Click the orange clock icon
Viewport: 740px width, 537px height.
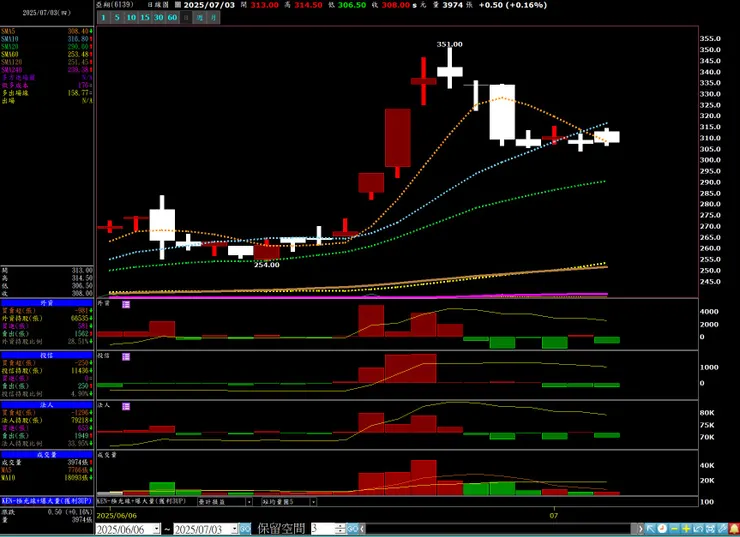click(x=662, y=529)
